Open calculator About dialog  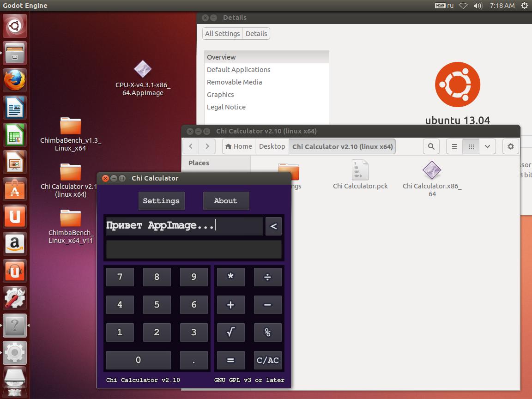(226, 201)
